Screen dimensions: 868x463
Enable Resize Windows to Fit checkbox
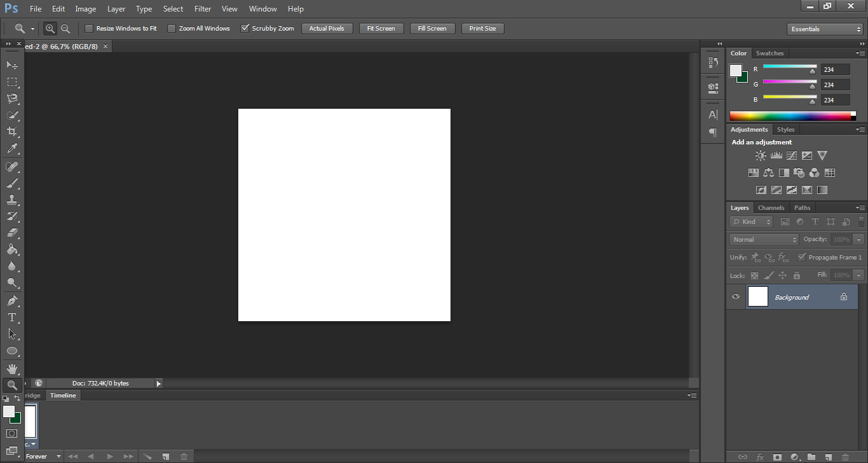pos(89,29)
